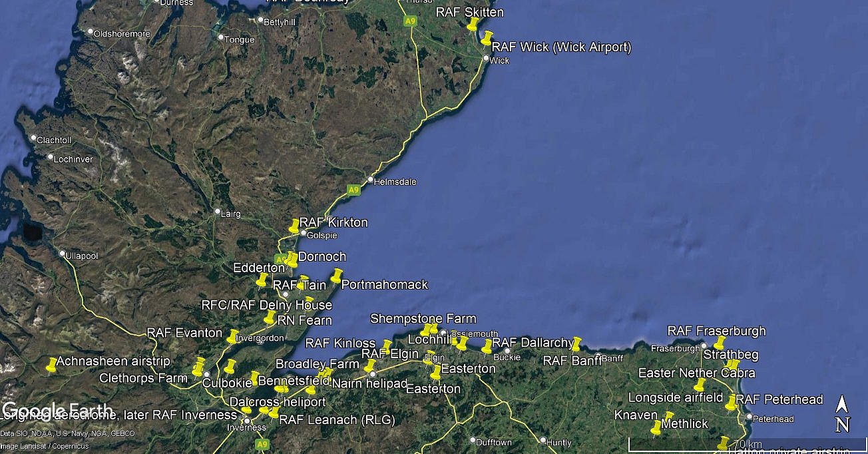Click the 'Oldshoremore' town name

(x=122, y=33)
